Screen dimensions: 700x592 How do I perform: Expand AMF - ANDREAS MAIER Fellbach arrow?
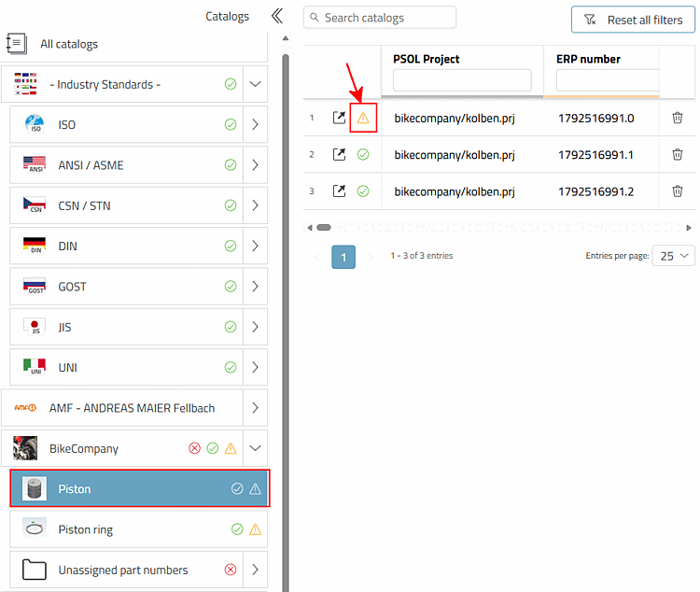(x=256, y=407)
